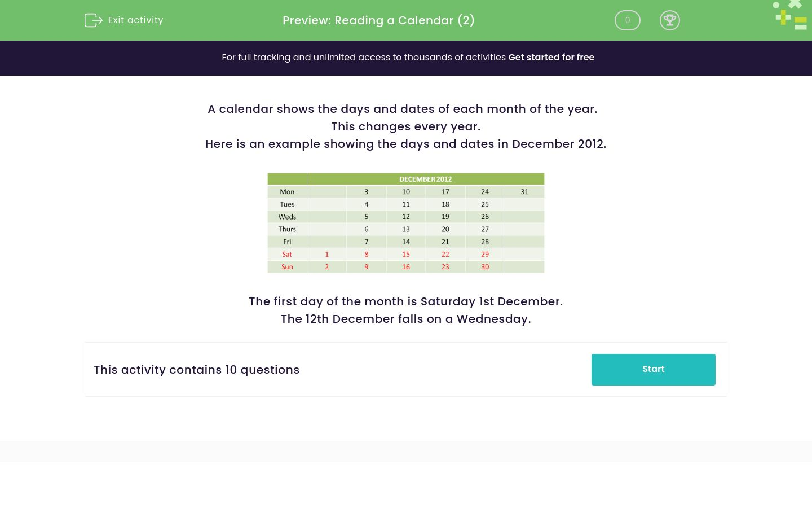This screenshot has width=812, height=508.
Task: Toggle the Saturday row in the calendar
Action: click(287, 254)
